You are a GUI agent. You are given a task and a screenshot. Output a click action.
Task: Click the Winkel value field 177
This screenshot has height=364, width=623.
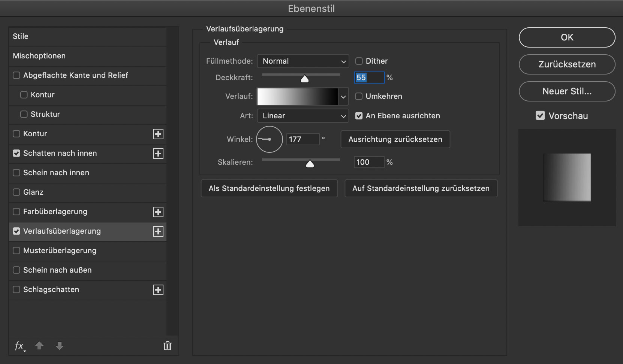coord(303,139)
